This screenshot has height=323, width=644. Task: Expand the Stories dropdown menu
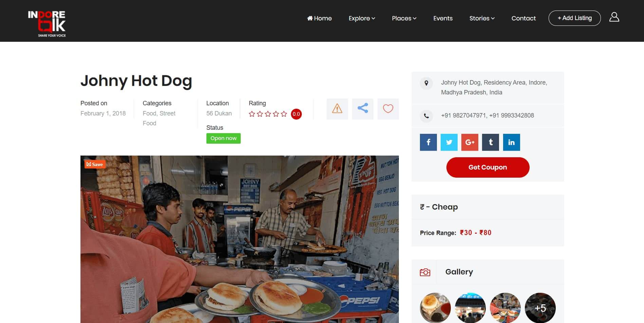(482, 18)
